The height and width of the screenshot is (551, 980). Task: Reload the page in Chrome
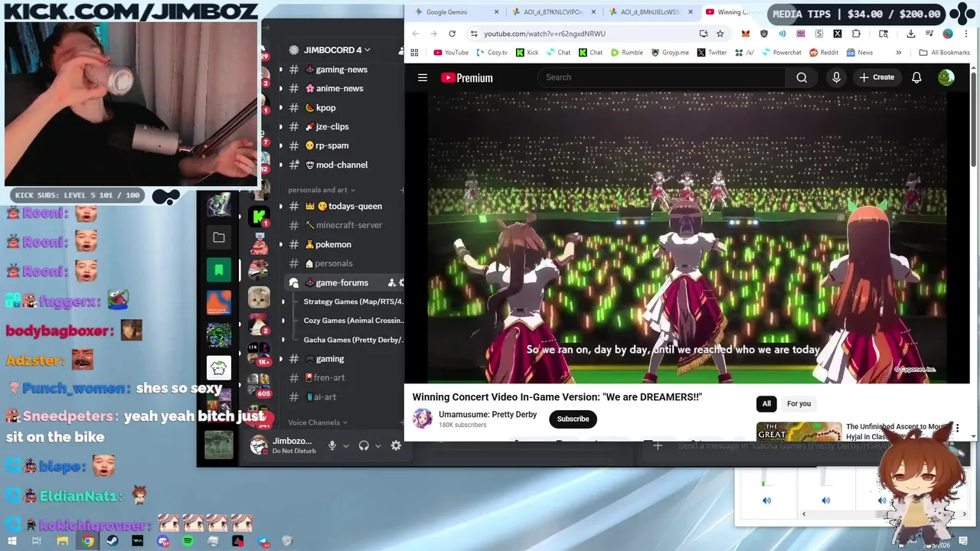(x=452, y=34)
